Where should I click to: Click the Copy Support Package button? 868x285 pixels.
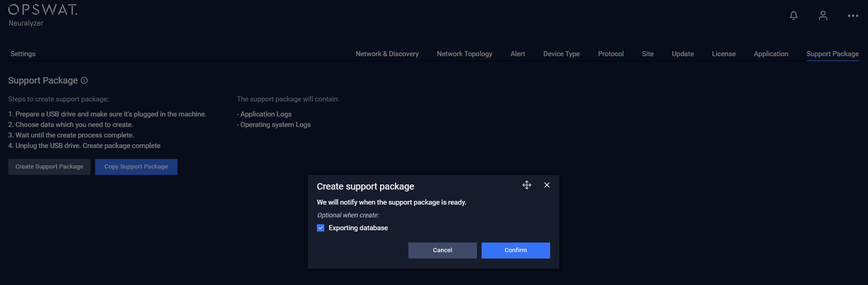point(136,167)
